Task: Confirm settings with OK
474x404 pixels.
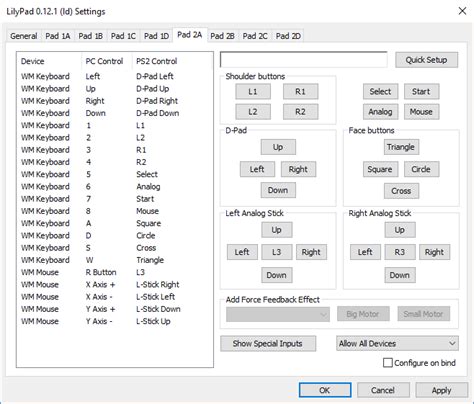Action: click(x=325, y=390)
